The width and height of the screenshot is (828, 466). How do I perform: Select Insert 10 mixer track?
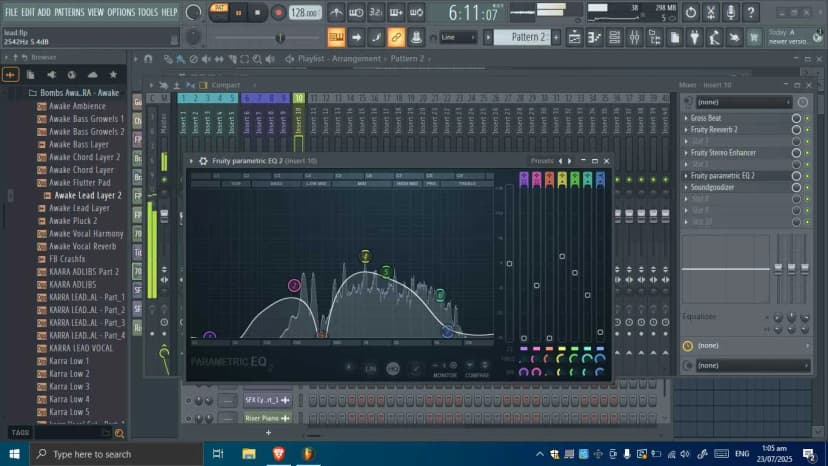click(298, 122)
